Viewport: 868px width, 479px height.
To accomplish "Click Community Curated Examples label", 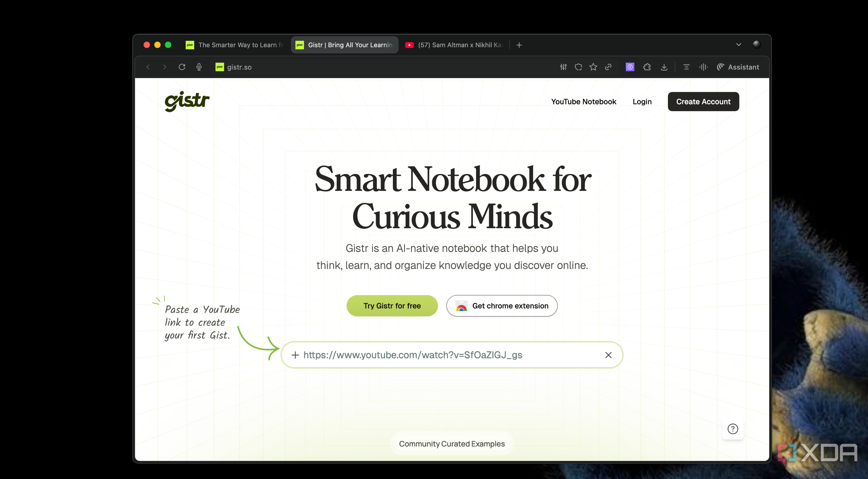I will (452, 444).
